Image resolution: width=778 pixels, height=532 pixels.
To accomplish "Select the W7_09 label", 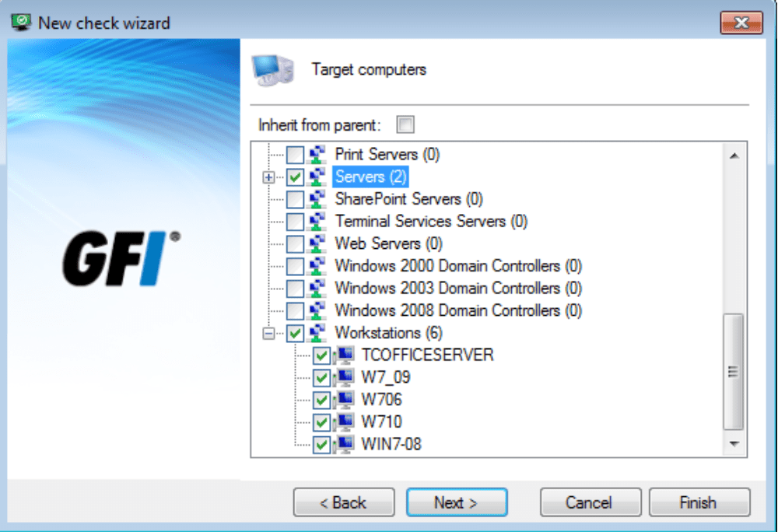I will [386, 378].
